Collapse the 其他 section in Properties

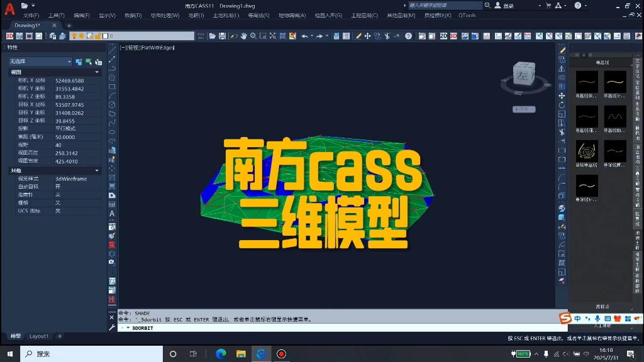(96, 170)
